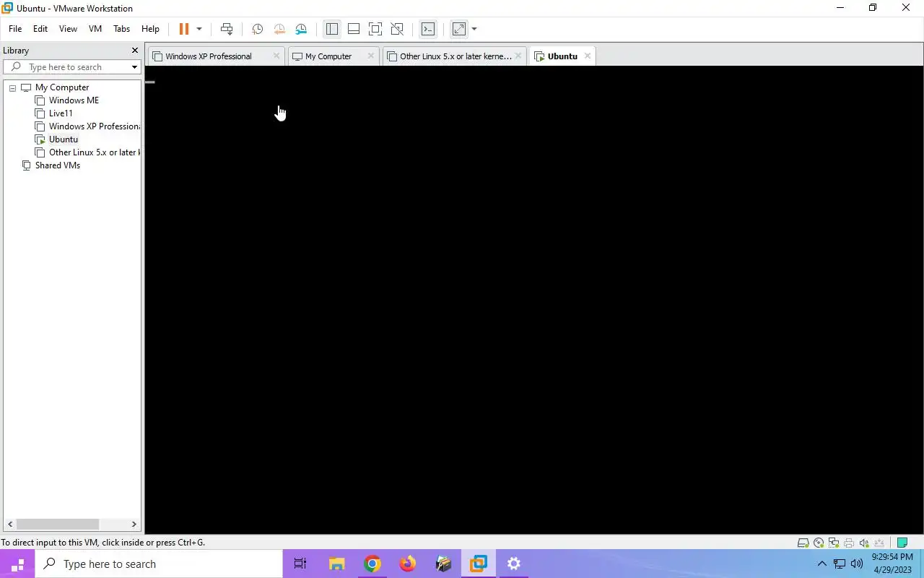Click the printer device status icon
This screenshot has width=924, height=578.
pyautogui.click(x=849, y=543)
